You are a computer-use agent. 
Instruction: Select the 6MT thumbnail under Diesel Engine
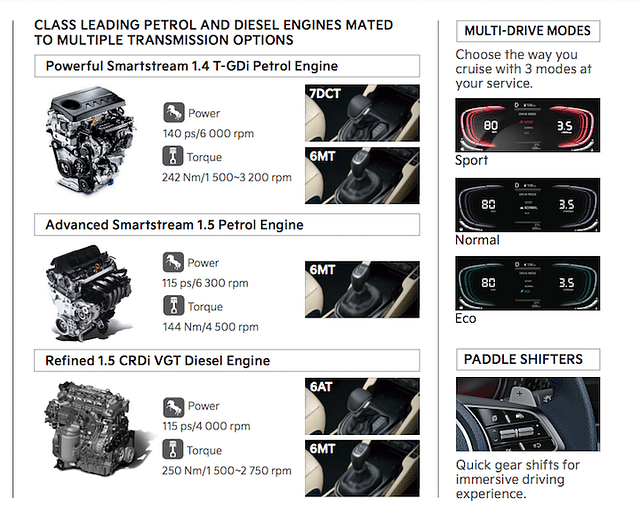(x=362, y=468)
